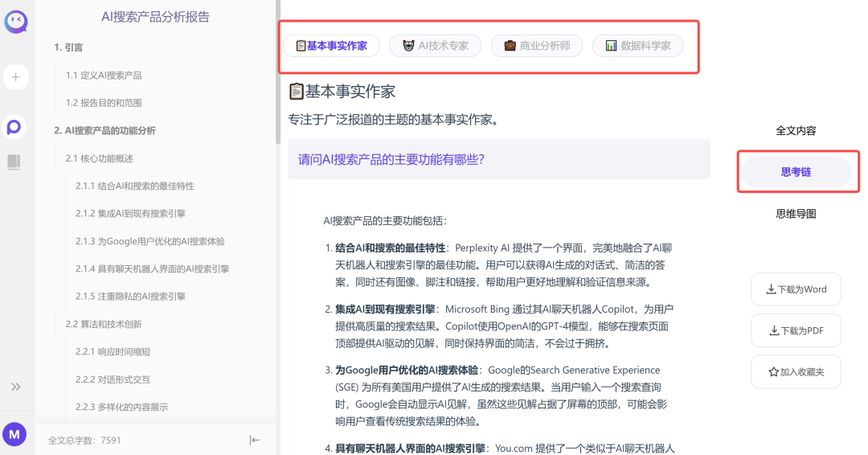This screenshot has width=868, height=455.
Task: Click bold text 集成AI到现有搜索引擎 in answer
Action: coord(385,309)
